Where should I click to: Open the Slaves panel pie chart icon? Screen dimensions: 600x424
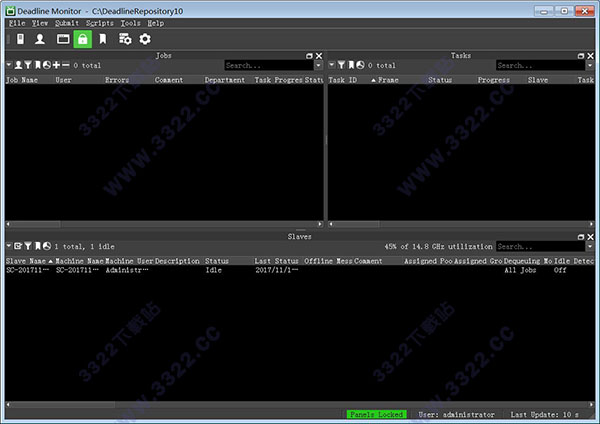(47, 246)
